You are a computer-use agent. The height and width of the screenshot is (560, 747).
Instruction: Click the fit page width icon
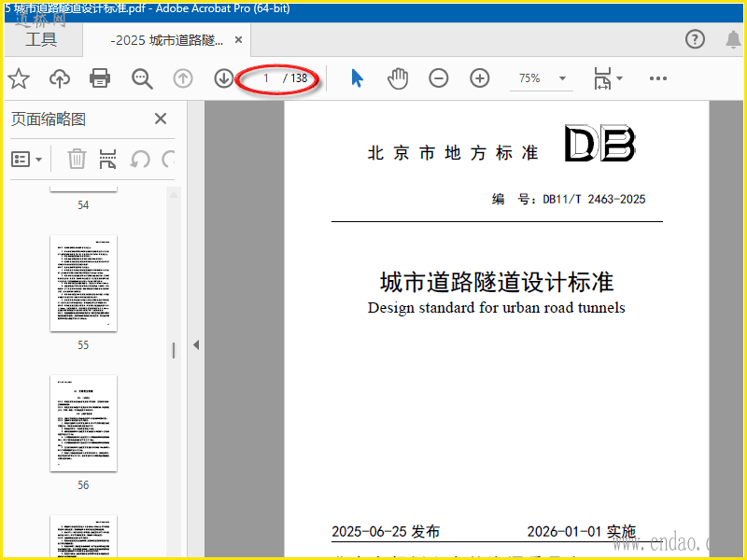602,78
